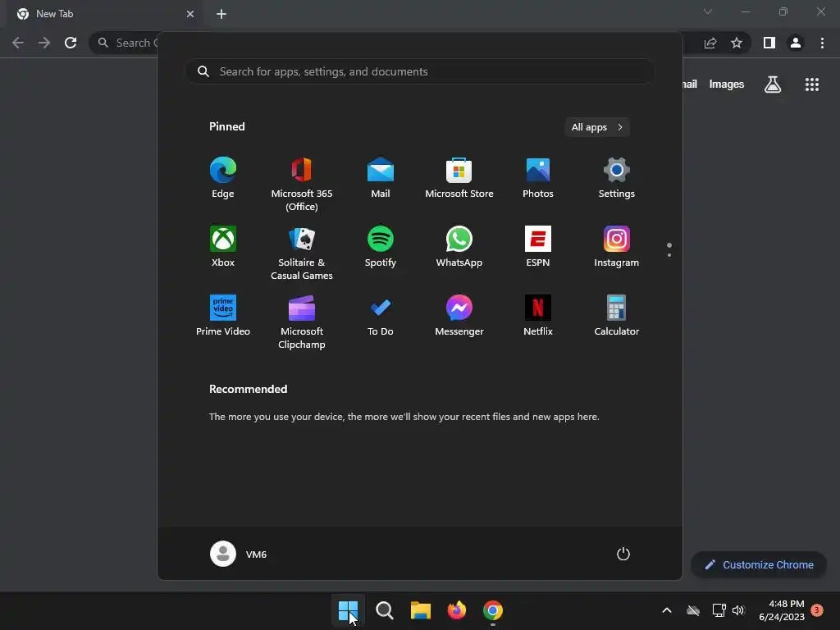Open the Prime Video app

click(223, 316)
